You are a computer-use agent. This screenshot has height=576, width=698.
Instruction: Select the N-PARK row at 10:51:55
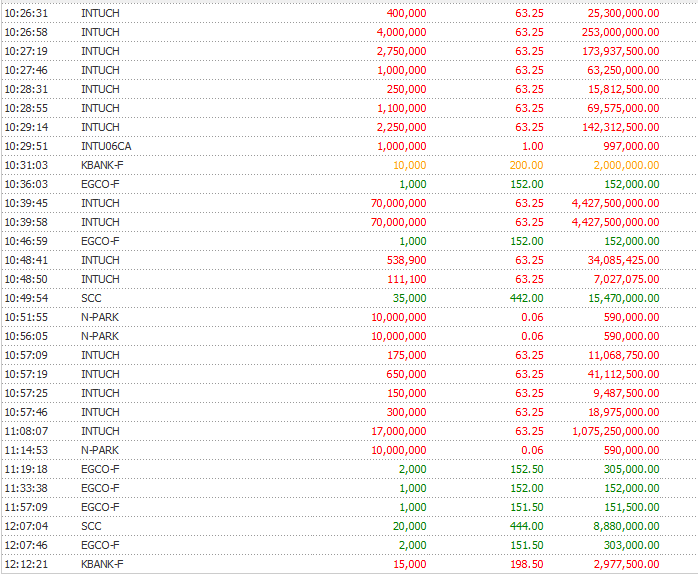coord(349,317)
